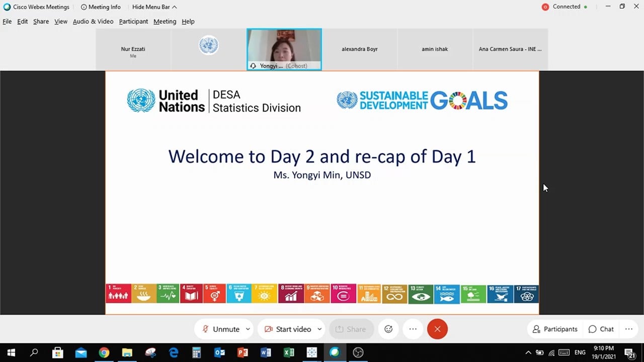Open the Chat panel
The height and width of the screenshot is (362, 644).
pos(601,329)
